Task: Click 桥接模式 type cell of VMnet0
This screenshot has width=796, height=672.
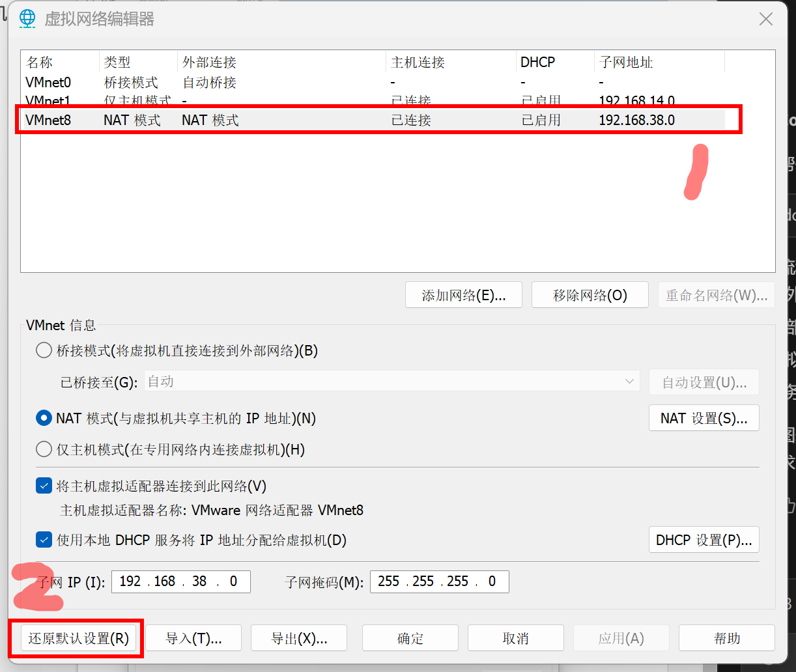Action: click(131, 83)
